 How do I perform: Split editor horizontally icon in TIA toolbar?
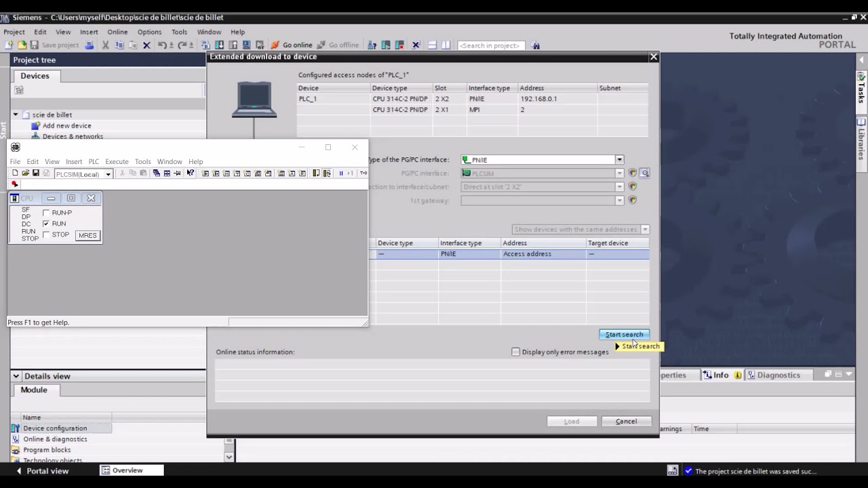(x=433, y=45)
